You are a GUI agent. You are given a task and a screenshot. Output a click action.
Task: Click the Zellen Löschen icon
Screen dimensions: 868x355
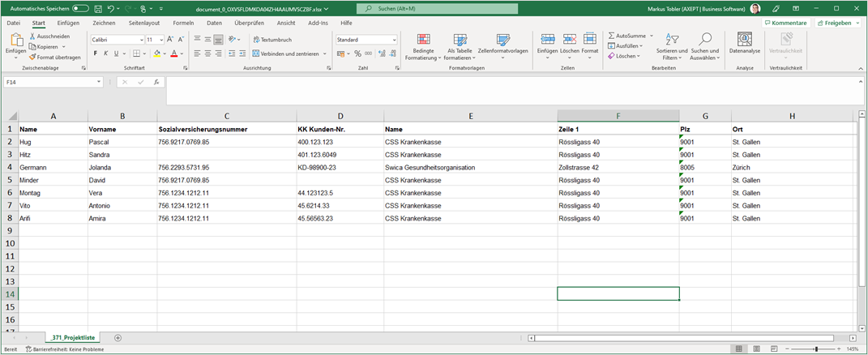tap(569, 40)
